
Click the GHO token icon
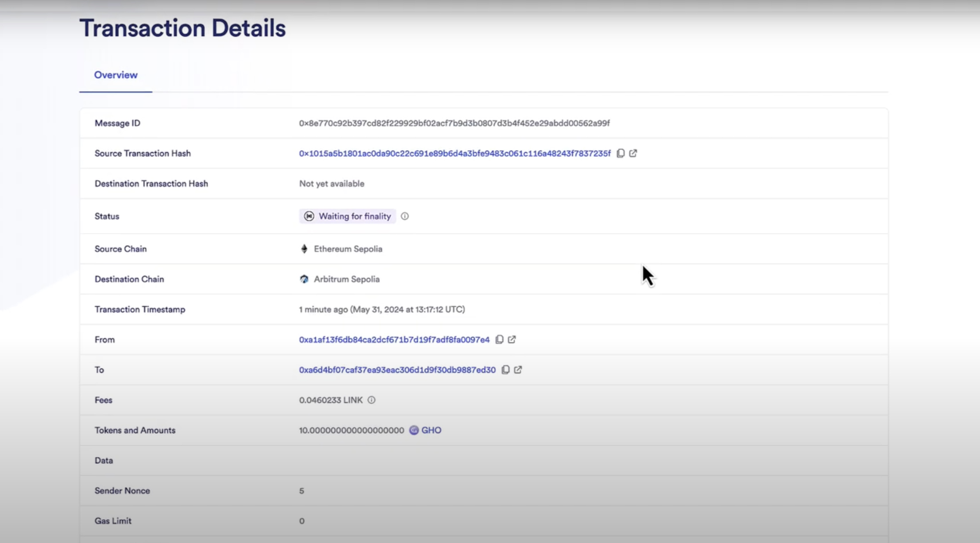click(x=414, y=430)
